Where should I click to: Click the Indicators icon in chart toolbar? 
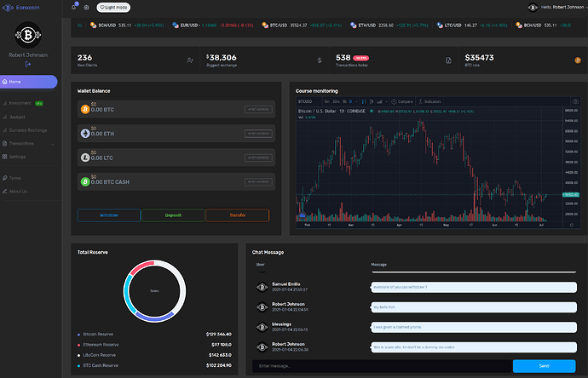[x=421, y=101]
